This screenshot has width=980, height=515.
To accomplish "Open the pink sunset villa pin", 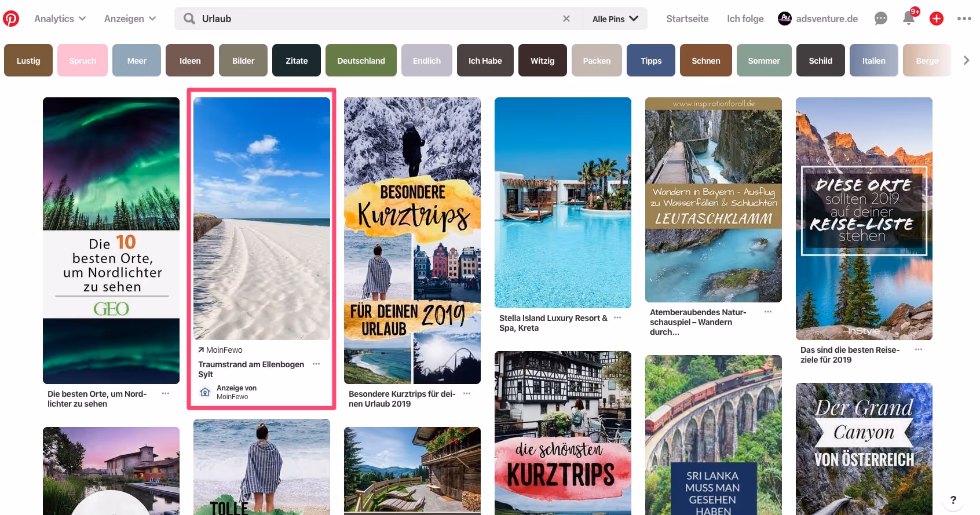I will [111, 471].
